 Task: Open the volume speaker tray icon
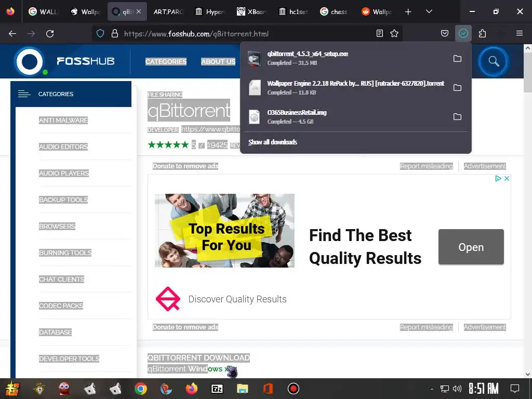pyautogui.click(x=457, y=389)
